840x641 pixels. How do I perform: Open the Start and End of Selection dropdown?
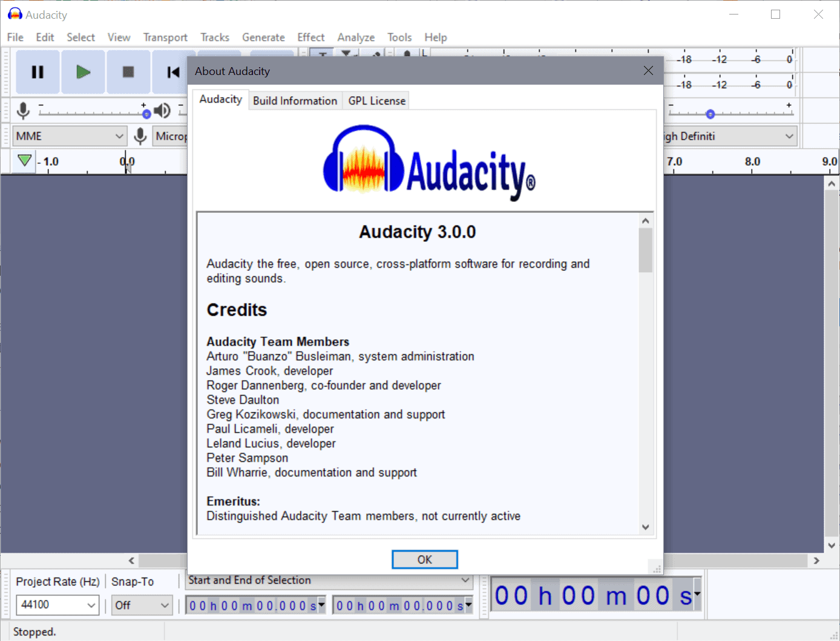[x=329, y=581]
